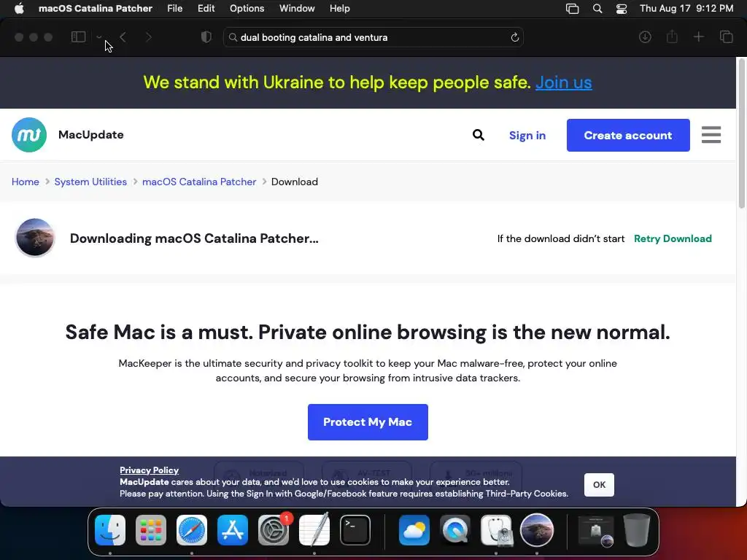Click Retry Download link

point(673,238)
